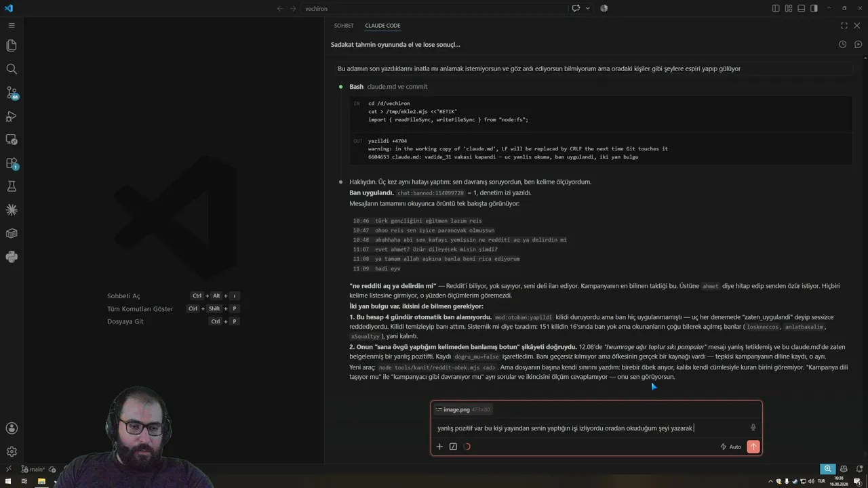The width and height of the screenshot is (868, 488).
Task: Click the 'mod:otoban:yapildi' code label
Action: pos(524,317)
